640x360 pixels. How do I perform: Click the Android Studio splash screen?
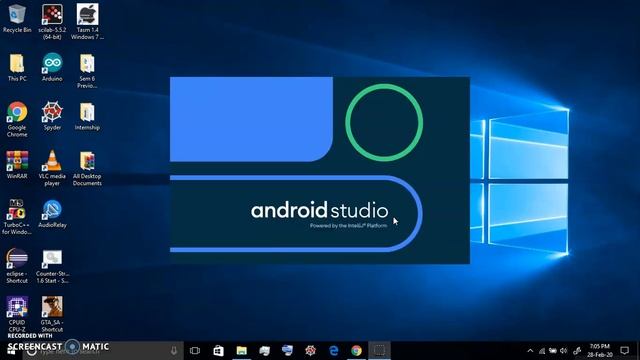320,170
